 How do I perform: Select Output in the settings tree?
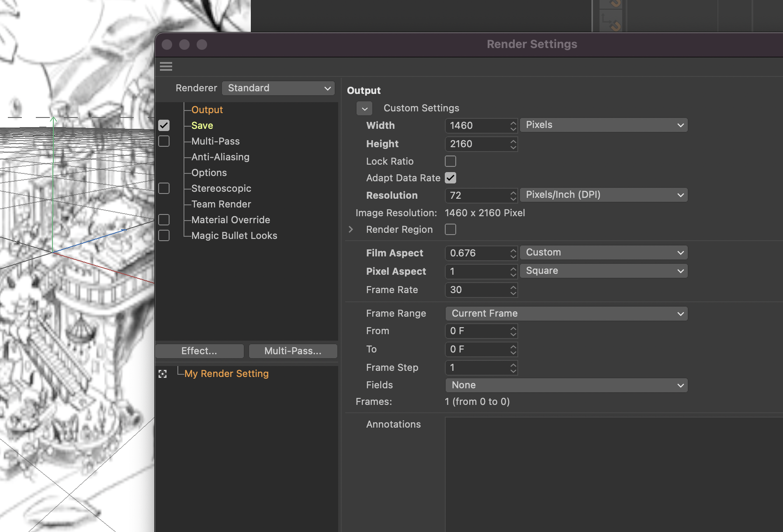[x=207, y=110]
